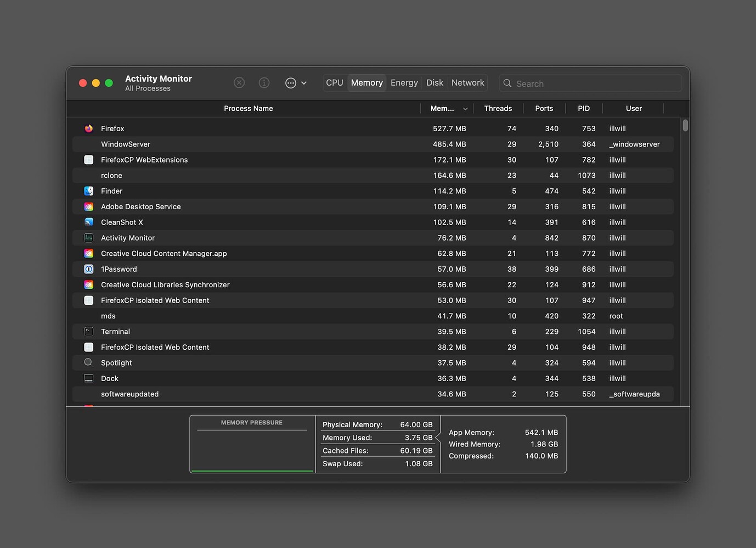Click the Terminal app icon

click(x=88, y=331)
